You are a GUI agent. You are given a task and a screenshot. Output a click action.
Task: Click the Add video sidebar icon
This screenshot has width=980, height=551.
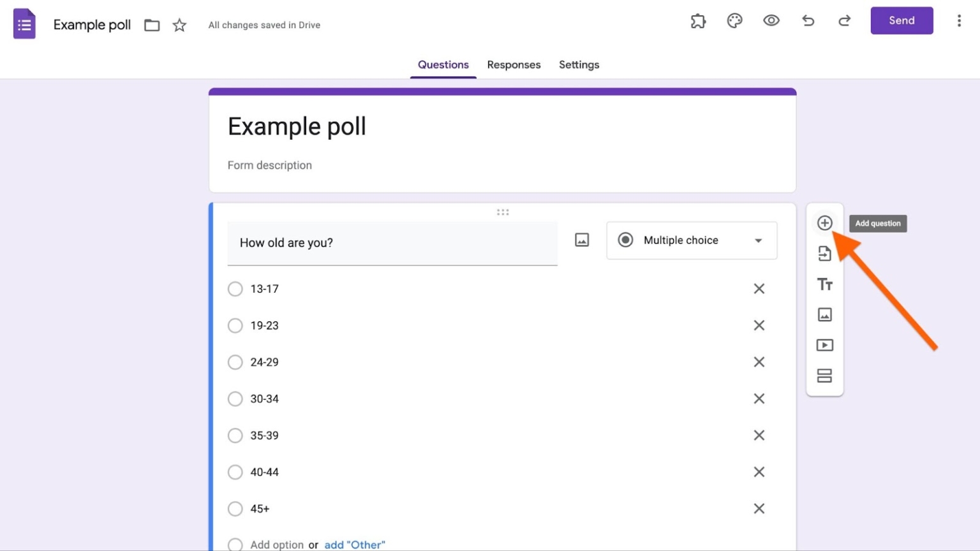(824, 345)
